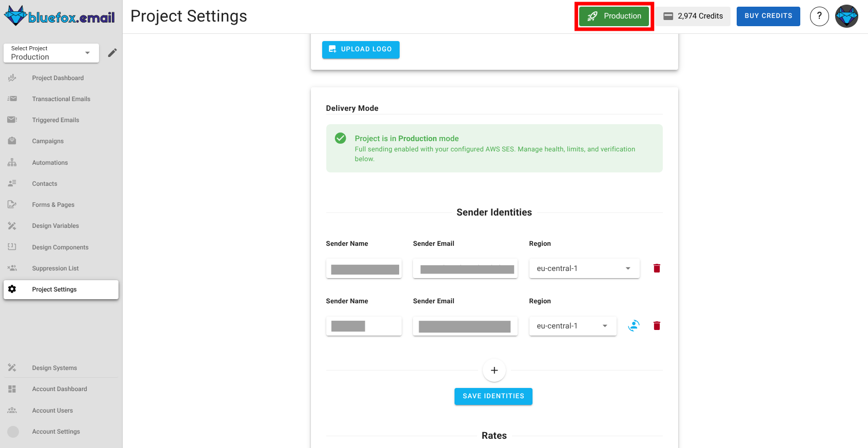
Task: Click the Design Components icon
Action: pos(12,247)
